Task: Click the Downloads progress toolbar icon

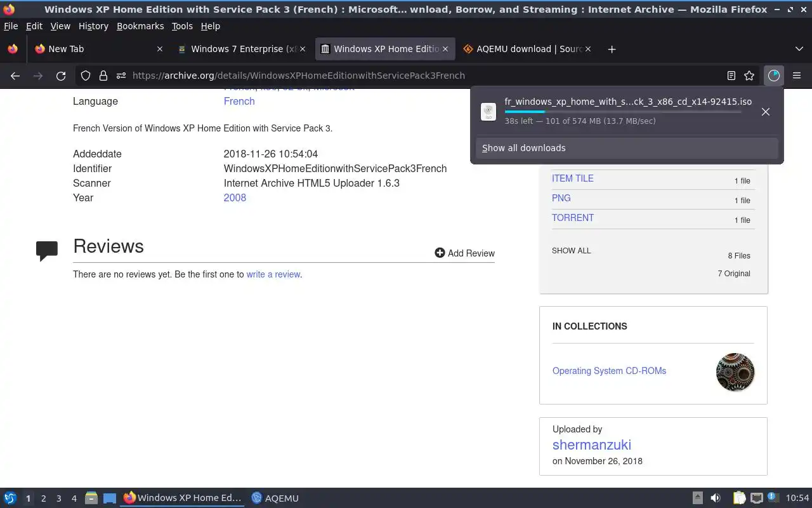Action: point(774,76)
